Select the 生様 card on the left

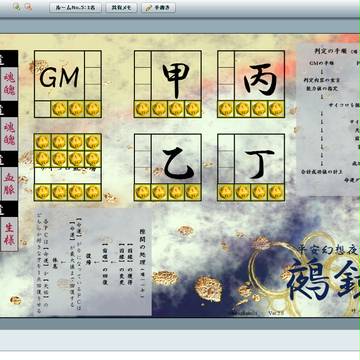(x=9, y=234)
